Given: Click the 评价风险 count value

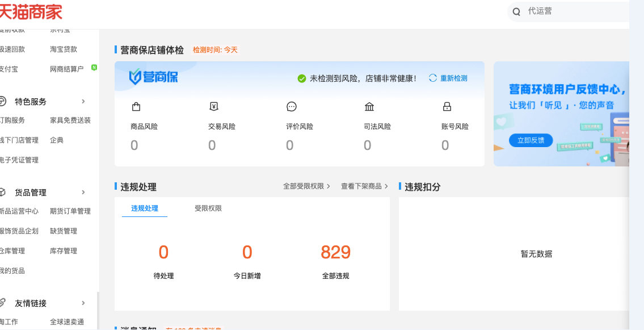Looking at the screenshot, I should click(x=289, y=145).
